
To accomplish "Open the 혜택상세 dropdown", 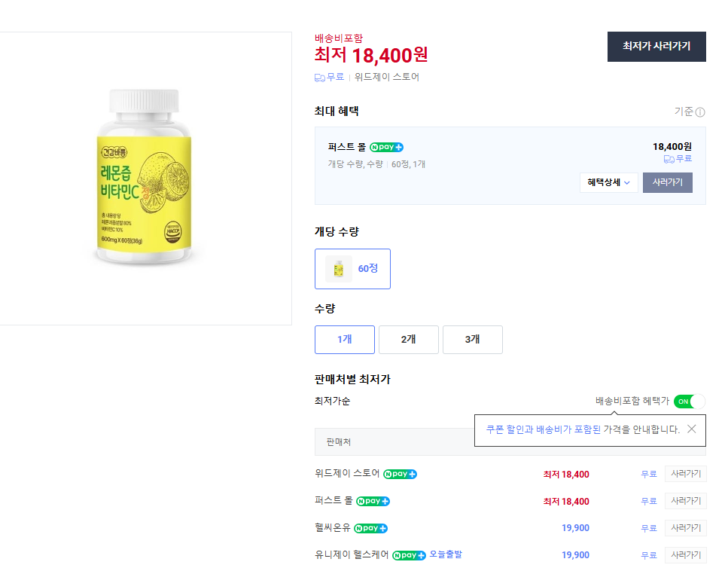I will click(608, 182).
